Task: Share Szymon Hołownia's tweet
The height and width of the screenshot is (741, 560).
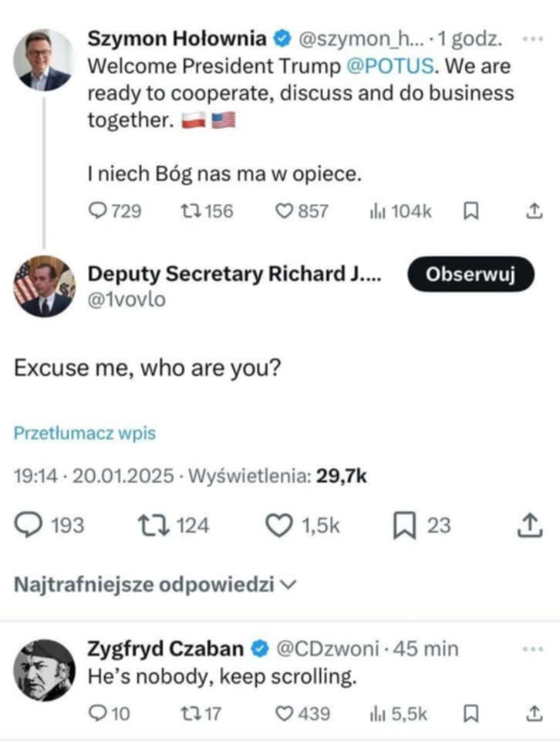Action: pyautogui.click(x=534, y=211)
